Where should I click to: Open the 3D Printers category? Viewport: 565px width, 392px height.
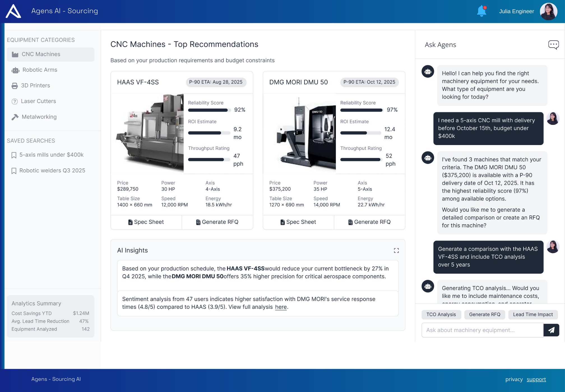[50, 86]
